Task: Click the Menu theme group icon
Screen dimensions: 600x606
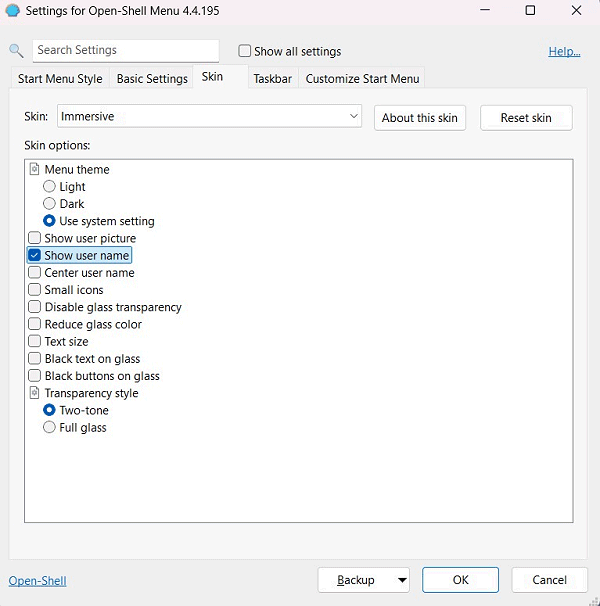Action: (35, 169)
